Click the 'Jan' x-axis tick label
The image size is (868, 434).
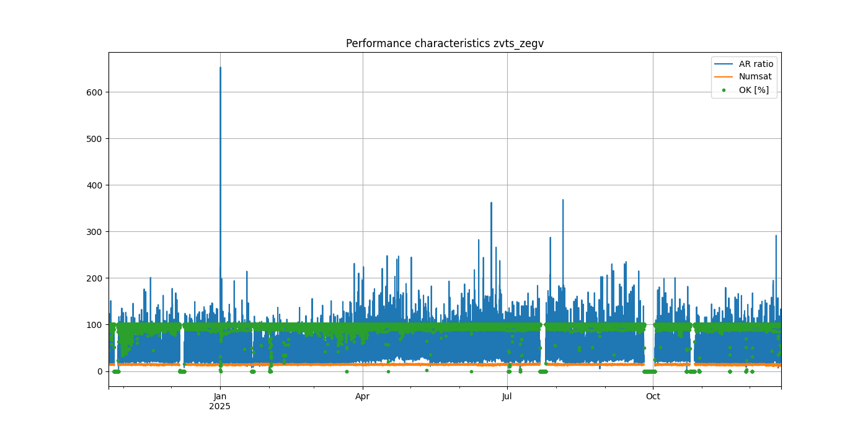tap(219, 397)
